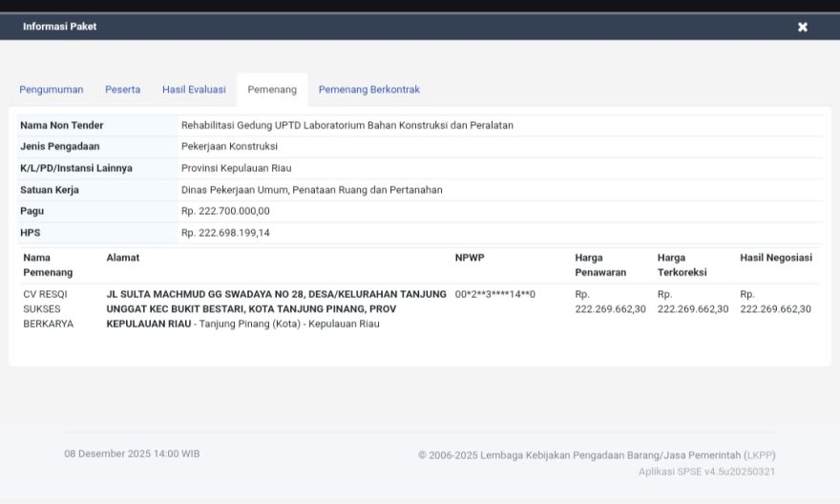This screenshot has width=840, height=504.
Task: Click the Hasil Negosiasi price value
Action: [775, 302]
